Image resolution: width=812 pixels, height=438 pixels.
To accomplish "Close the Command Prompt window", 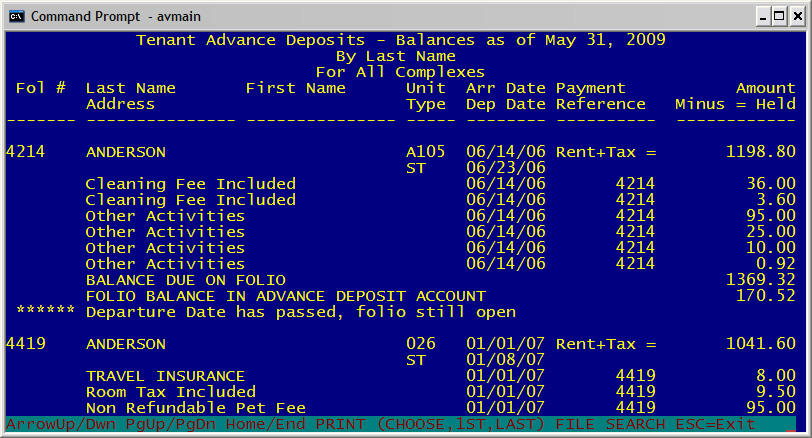I will click(x=793, y=16).
